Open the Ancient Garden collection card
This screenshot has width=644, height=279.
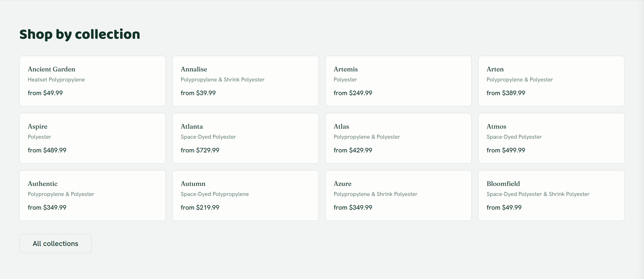93,81
